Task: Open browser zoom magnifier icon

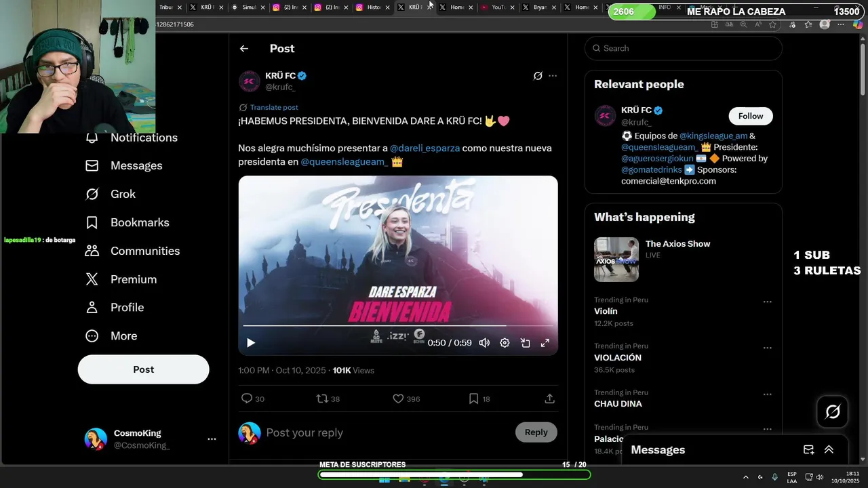Action: coord(743,24)
